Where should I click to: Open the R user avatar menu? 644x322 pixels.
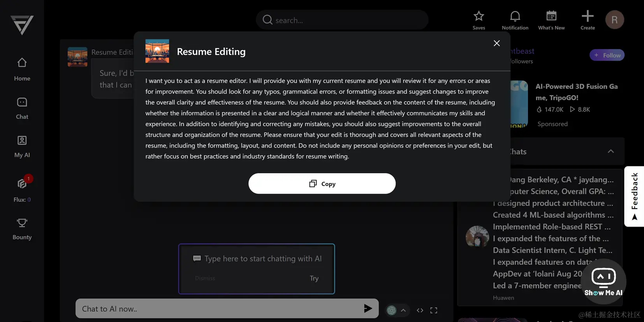[x=614, y=20]
